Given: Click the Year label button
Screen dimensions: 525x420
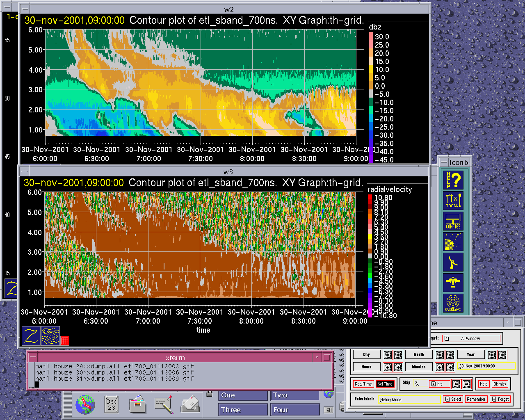Looking at the screenshot, I should point(471,355).
